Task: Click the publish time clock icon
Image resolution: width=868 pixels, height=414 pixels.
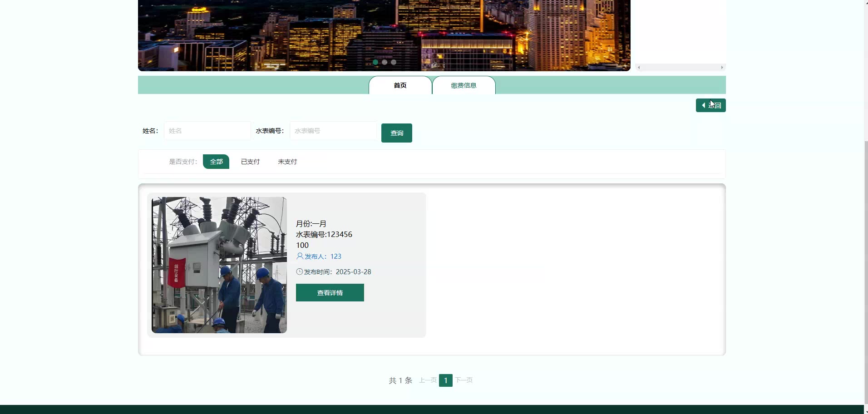Action: point(299,272)
